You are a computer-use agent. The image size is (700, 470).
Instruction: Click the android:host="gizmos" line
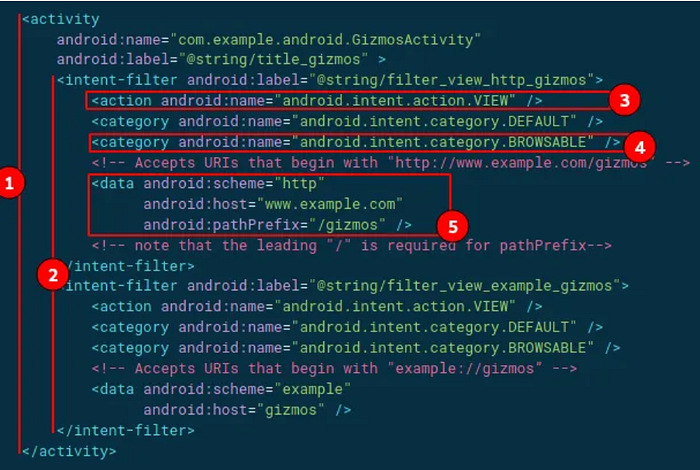247,410
